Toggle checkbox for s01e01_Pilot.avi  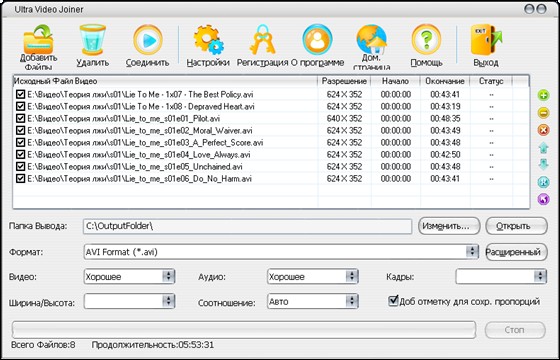point(20,119)
